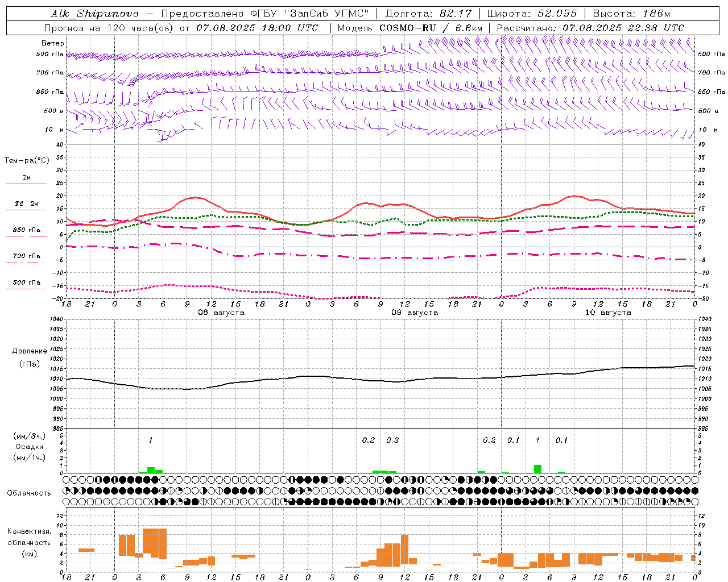Viewport: 728px width, 582px height.
Task: Click the 10 августа date label
Action: pos(608,313)
